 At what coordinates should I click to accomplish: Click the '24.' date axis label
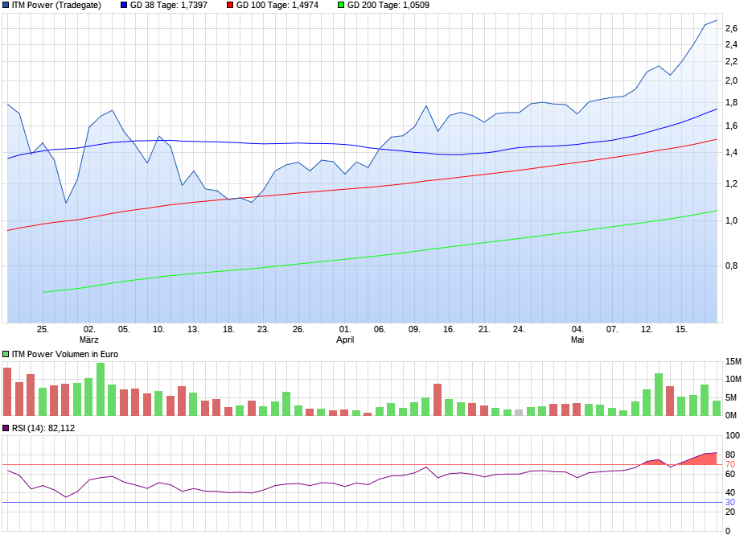[519, 329]
